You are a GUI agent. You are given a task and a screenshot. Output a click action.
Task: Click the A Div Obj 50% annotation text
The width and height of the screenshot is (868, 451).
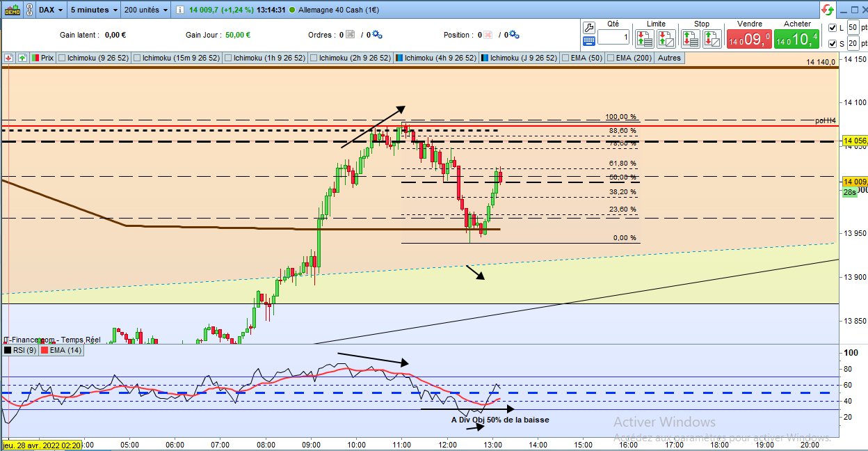pos(500,420)
